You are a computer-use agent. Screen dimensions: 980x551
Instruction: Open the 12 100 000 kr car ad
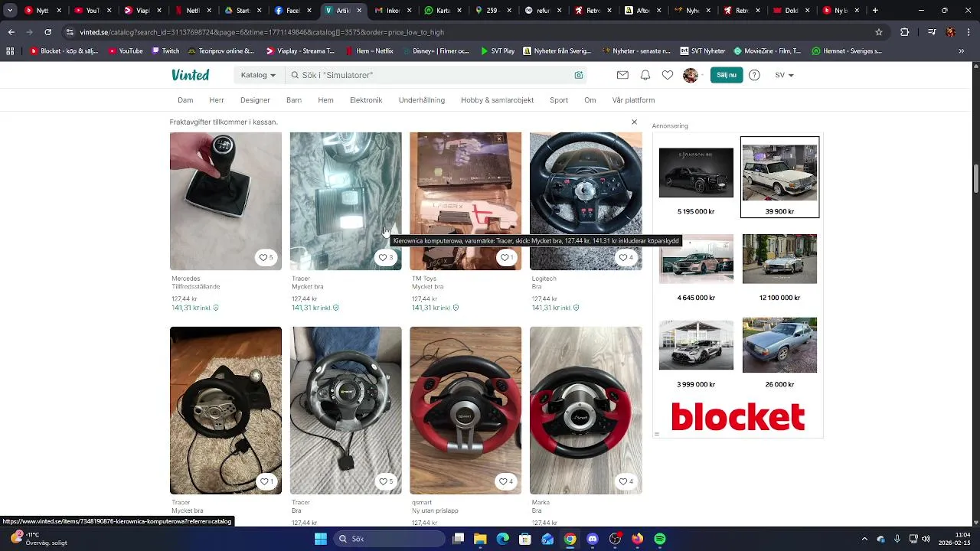click(x=779, y=259)
